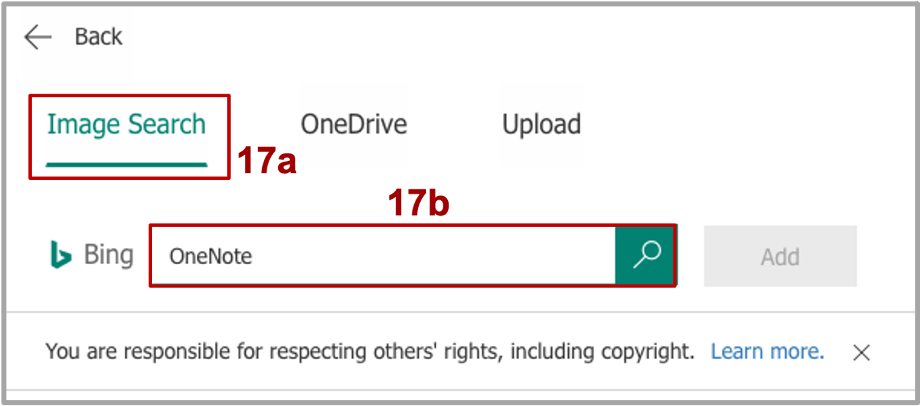Screen dimensions: 920x406
Task: Click the magnifying glass search icon
Action: point(646,256)
